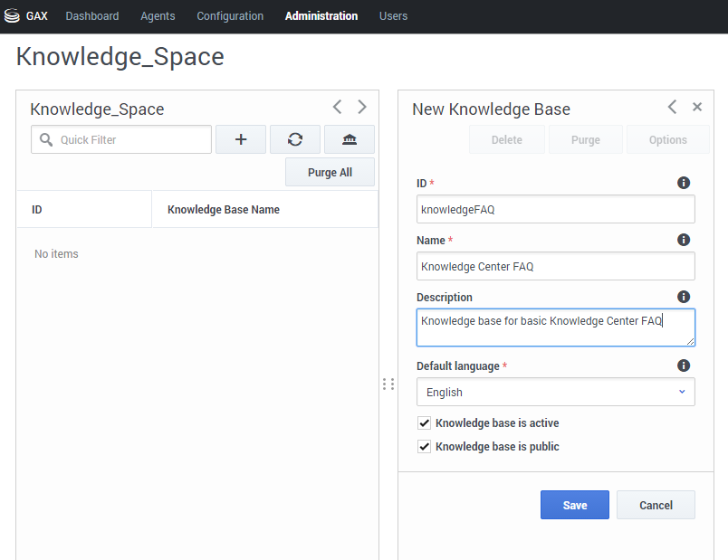Collapse New Knowledge Base panel with left chevron
The height and width of the screenshot is (560, 728).
672,107
